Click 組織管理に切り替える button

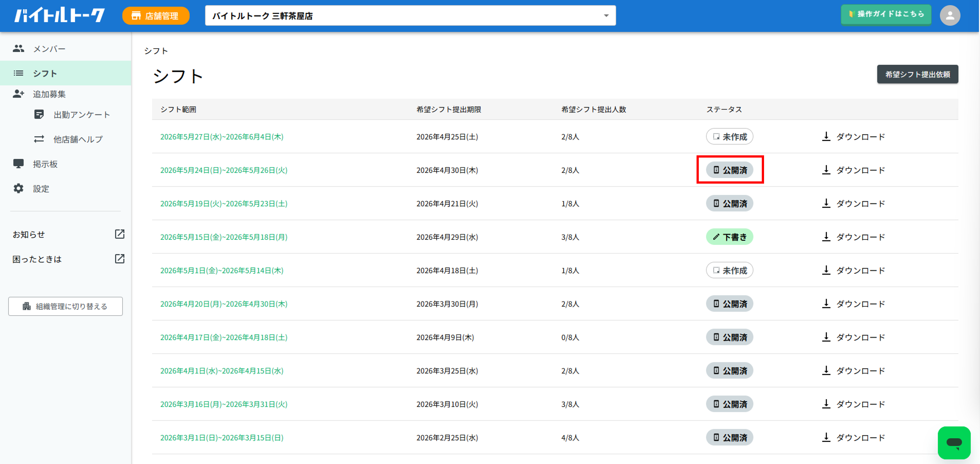(x=65, y=306)
